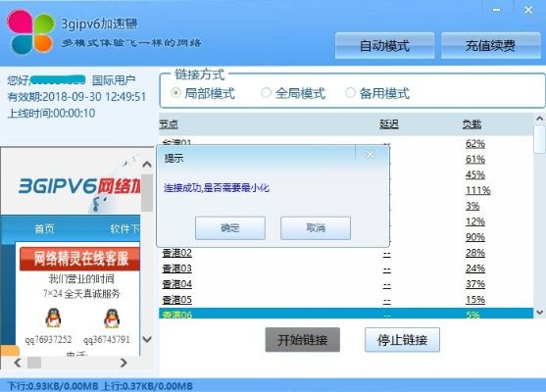Click the 有效期 2018-09-30 expiry text
Viewport: 546px width, 392px height.
76,97
